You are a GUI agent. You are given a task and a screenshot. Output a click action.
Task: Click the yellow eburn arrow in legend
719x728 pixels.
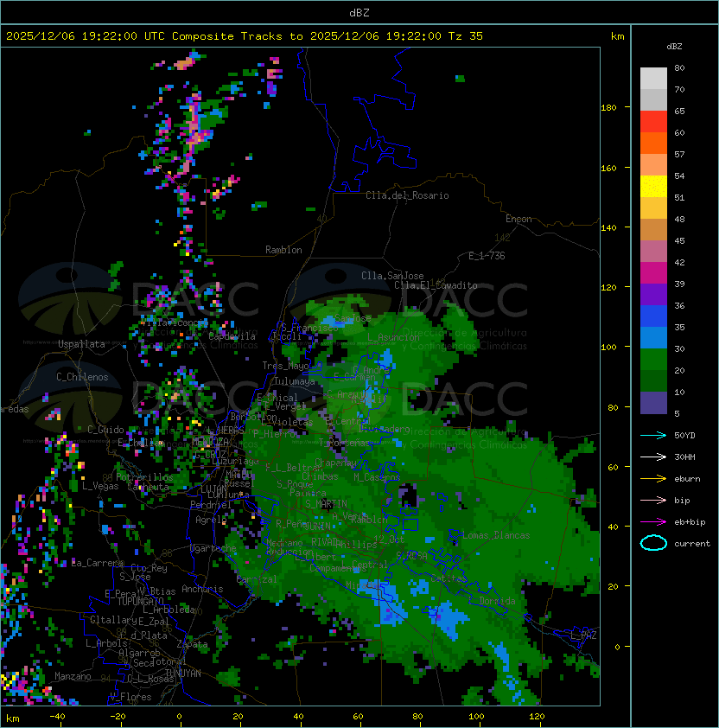tap(653, 479)
